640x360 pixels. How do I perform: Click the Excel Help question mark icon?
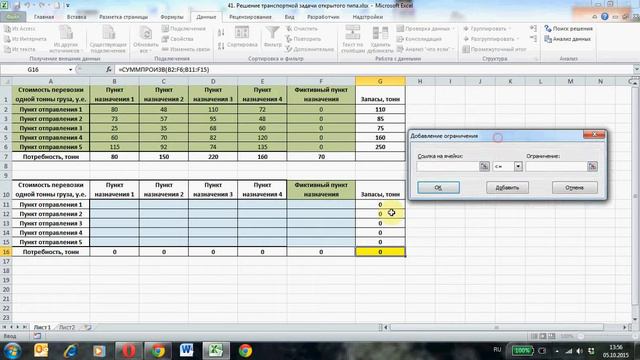tap(604, 17)
